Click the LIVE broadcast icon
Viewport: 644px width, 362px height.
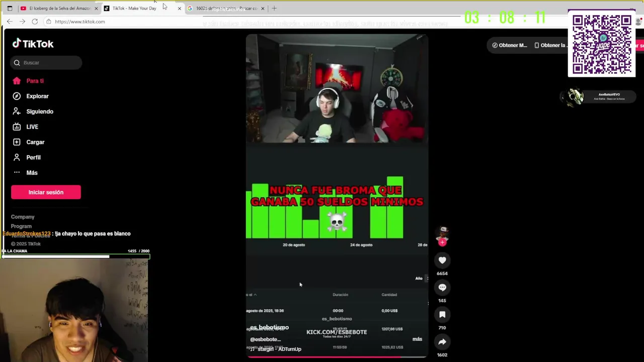coord(17,127)
